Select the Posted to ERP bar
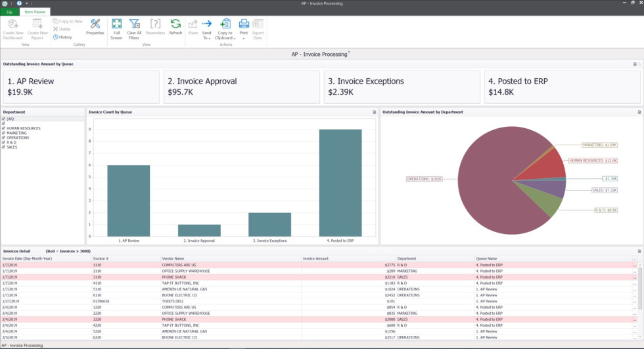 [x=340, y=182]
